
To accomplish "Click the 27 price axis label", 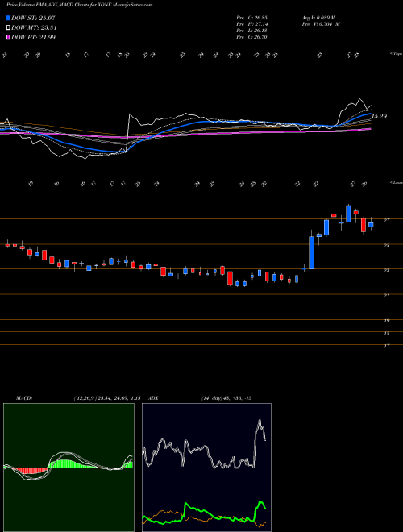I will click(x=386, y=221).
